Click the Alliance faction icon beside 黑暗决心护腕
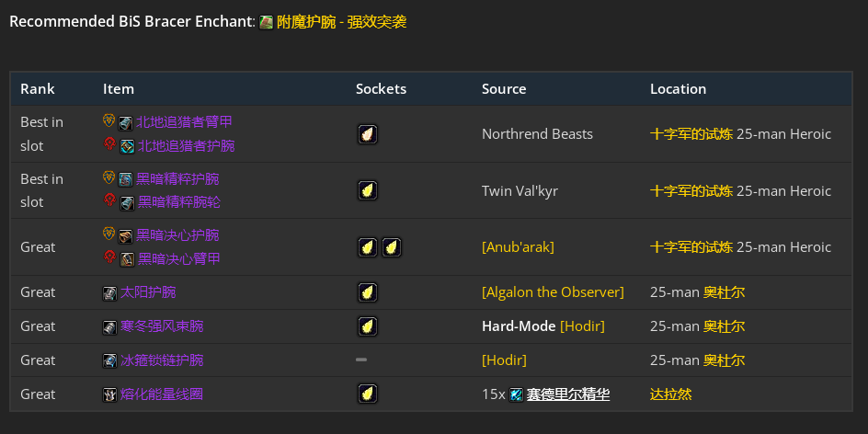 pyautogui.click(x=108, y=234)
